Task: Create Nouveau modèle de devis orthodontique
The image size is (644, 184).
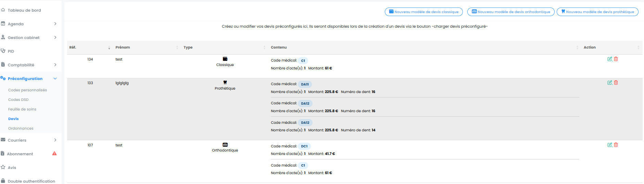Action: coord(511,12)
